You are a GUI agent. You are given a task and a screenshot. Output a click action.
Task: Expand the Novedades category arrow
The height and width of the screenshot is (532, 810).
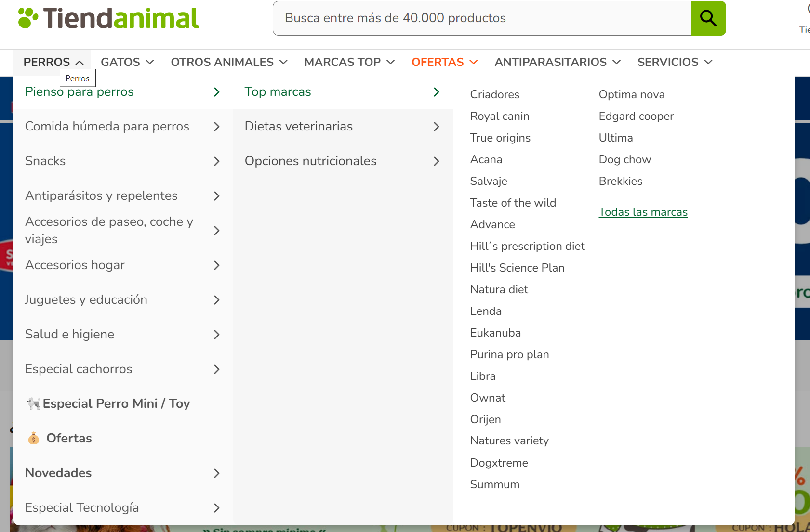pos(216,473)
